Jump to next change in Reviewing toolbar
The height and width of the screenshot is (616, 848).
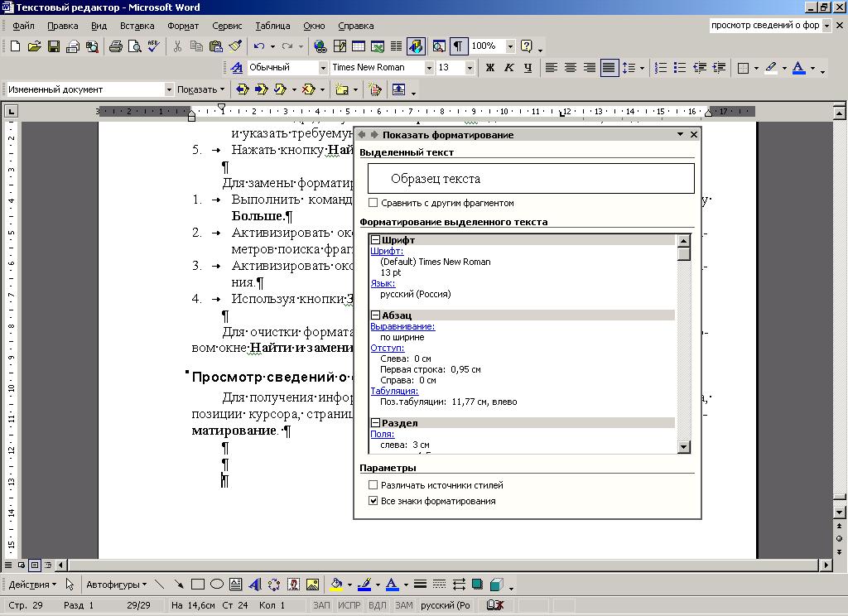coord(261,89)
